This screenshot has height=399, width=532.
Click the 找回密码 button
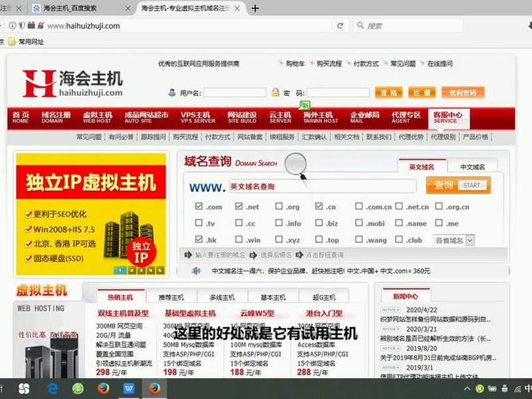coord(463,92)
